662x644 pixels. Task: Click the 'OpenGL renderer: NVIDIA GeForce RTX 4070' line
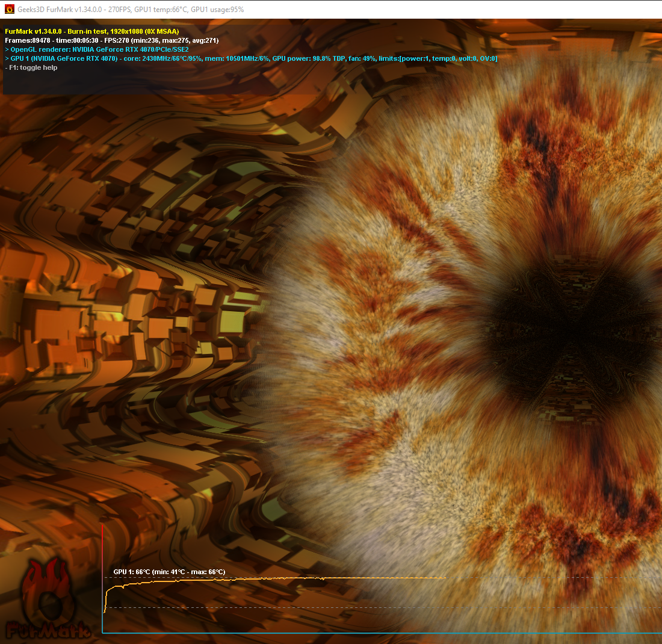click(x=97, y=49)
